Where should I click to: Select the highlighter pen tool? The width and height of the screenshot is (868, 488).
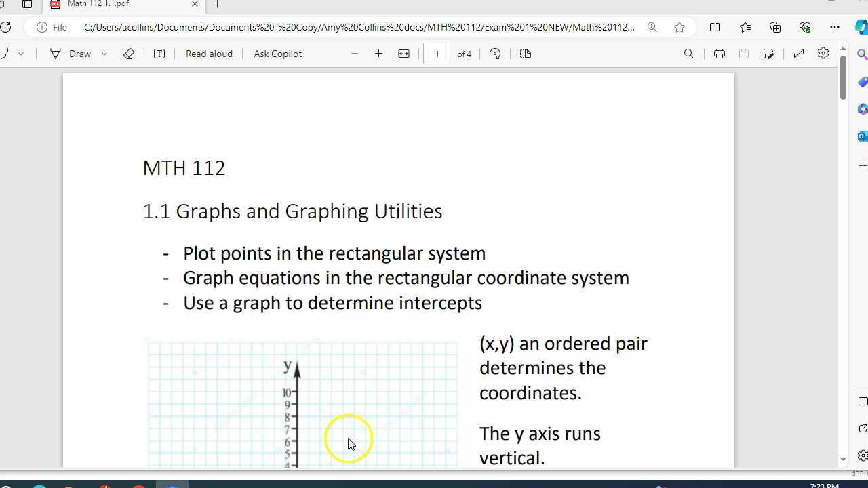coord(5,54)
